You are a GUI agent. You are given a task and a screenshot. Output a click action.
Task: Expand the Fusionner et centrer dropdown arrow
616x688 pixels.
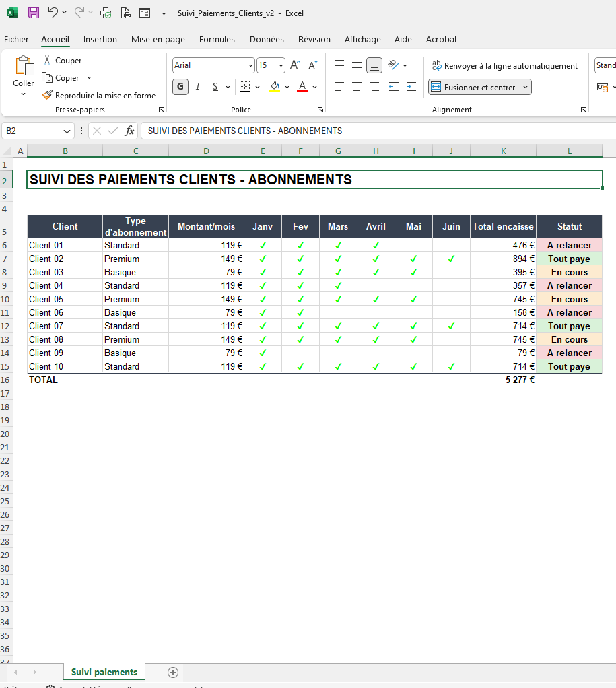pos(525,87)
